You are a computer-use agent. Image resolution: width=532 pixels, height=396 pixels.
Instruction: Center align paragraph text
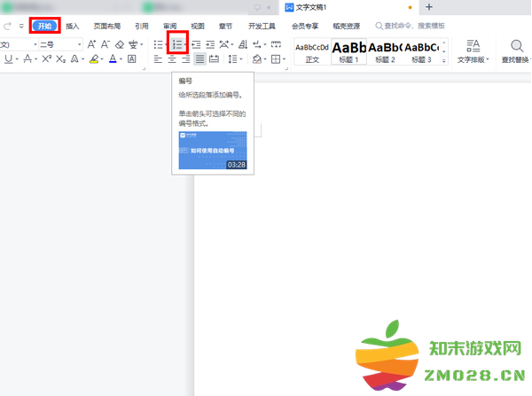pos(172,59)
